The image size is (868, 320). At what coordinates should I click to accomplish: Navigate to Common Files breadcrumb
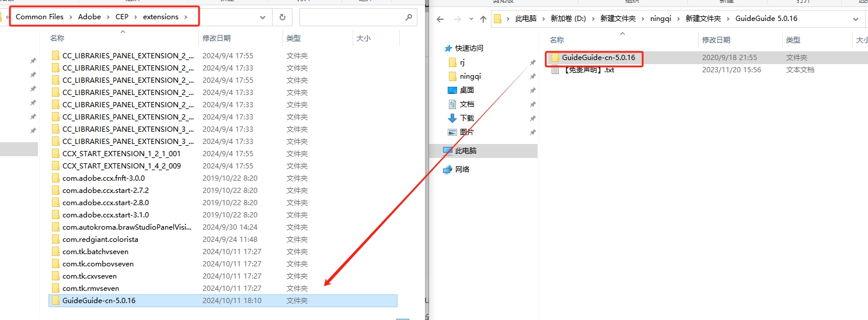(40, 17)
